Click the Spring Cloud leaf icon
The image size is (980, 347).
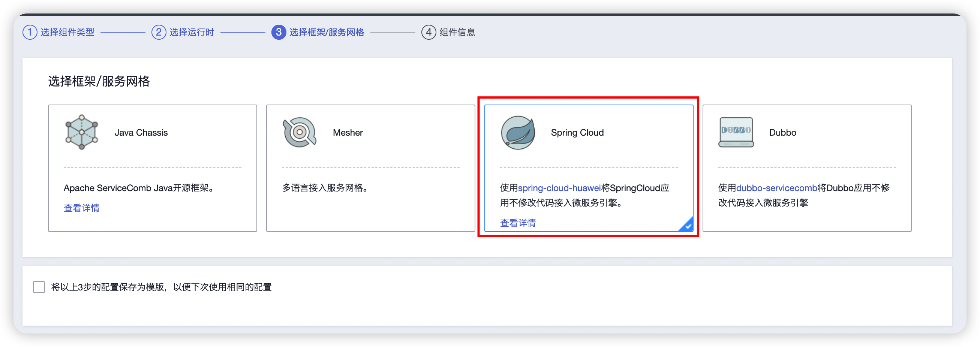[518, 133]
